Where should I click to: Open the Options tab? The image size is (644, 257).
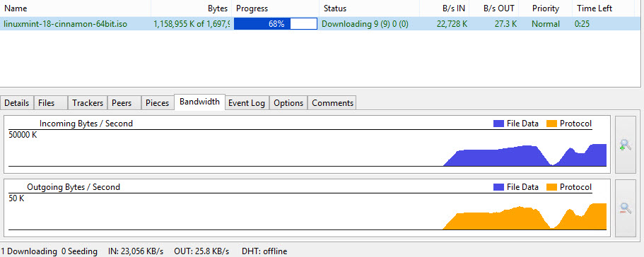288,103
